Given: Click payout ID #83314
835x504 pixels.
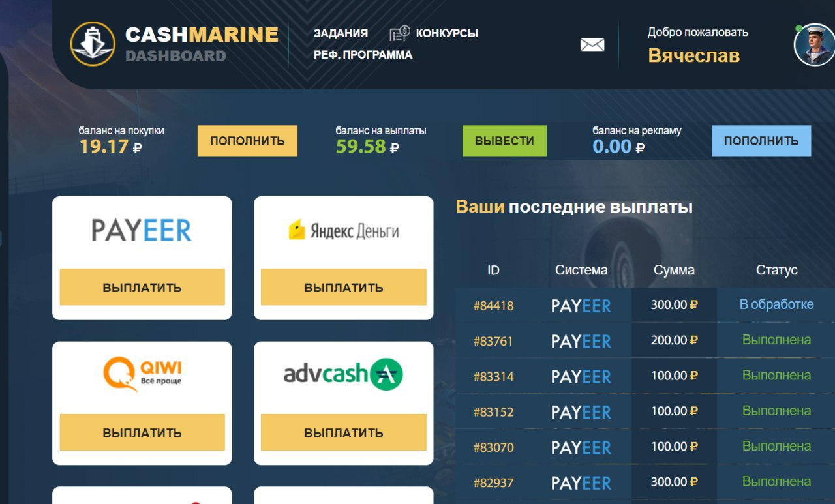Looking at the screenshot, I should 494,376.
